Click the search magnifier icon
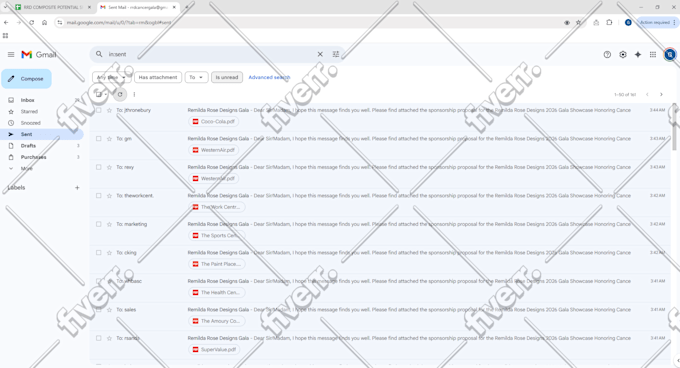The height and width of the screenshot is (368, 680). pos(99,54)
